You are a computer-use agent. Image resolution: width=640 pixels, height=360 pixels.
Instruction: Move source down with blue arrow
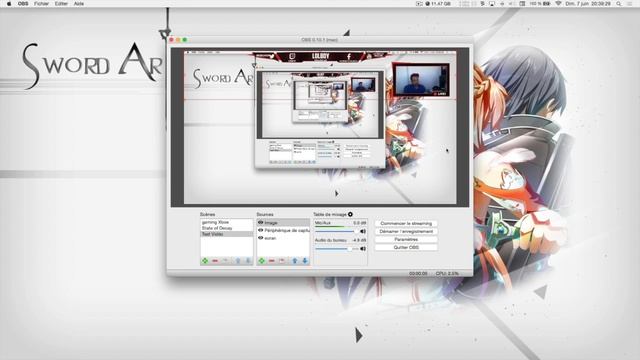click(304, 261)
